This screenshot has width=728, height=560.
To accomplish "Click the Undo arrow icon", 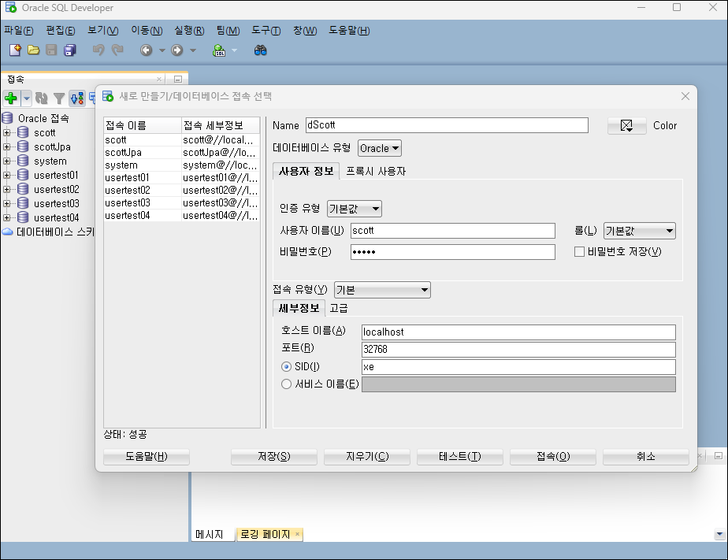I will tap(98, 50).
